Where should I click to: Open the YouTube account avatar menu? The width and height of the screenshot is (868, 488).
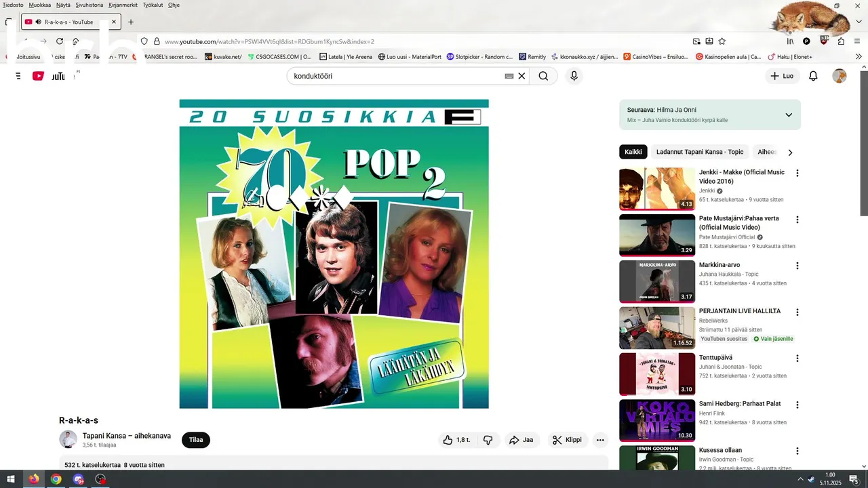point(840,76)
